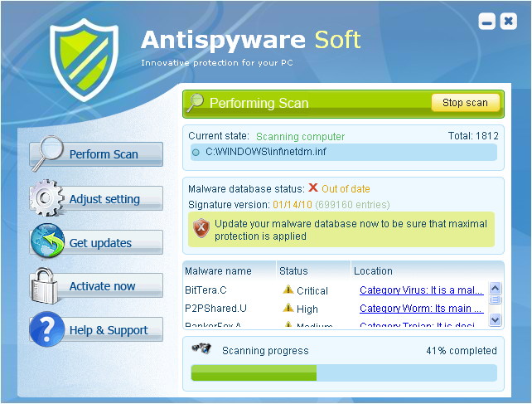Click the malware list scrollbar thumb
This screenshot has height=404, width=532.
(x=495, y=299)
